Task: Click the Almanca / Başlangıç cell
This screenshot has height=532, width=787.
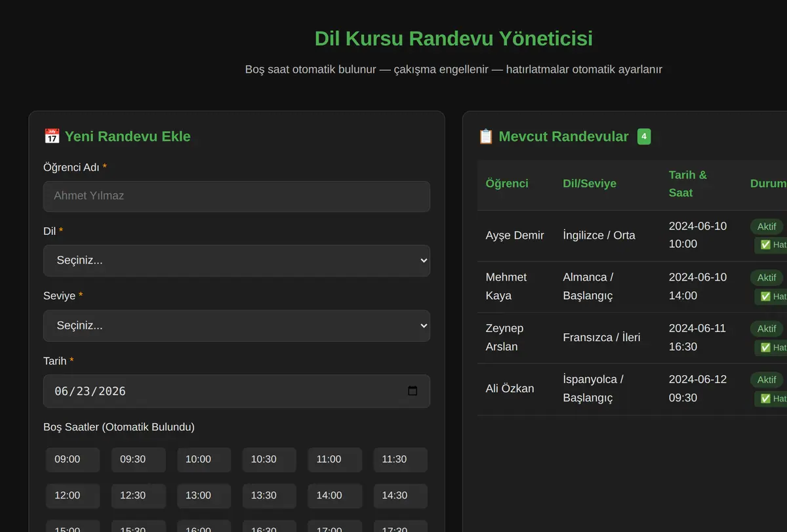Action: [x=608, y=287]
